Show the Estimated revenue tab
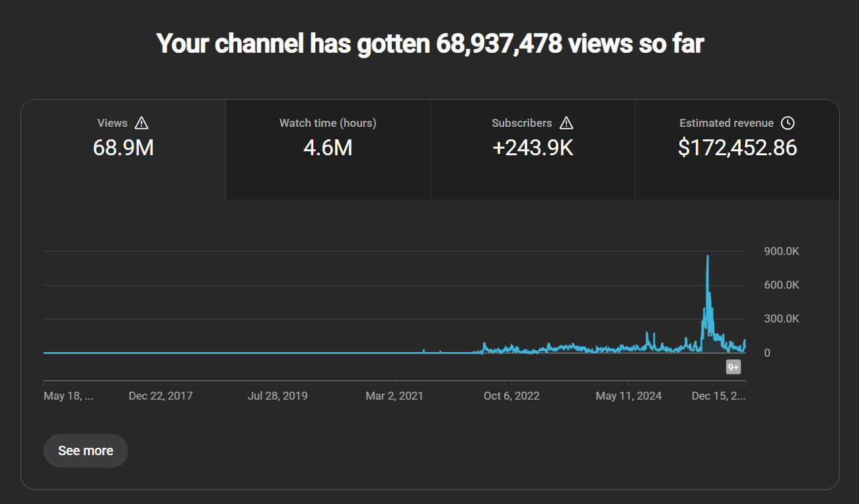The image size is (859, 504). [x=737, y=149]
